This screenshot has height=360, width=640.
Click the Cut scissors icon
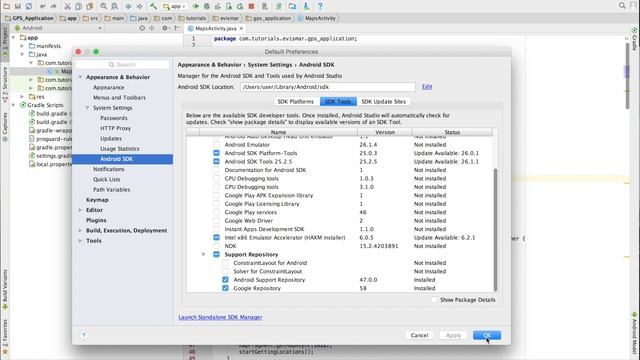point(67,6)
